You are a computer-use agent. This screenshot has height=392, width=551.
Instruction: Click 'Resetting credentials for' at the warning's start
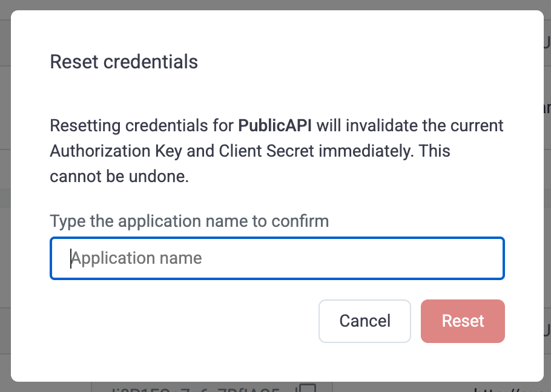coord(142,126)
